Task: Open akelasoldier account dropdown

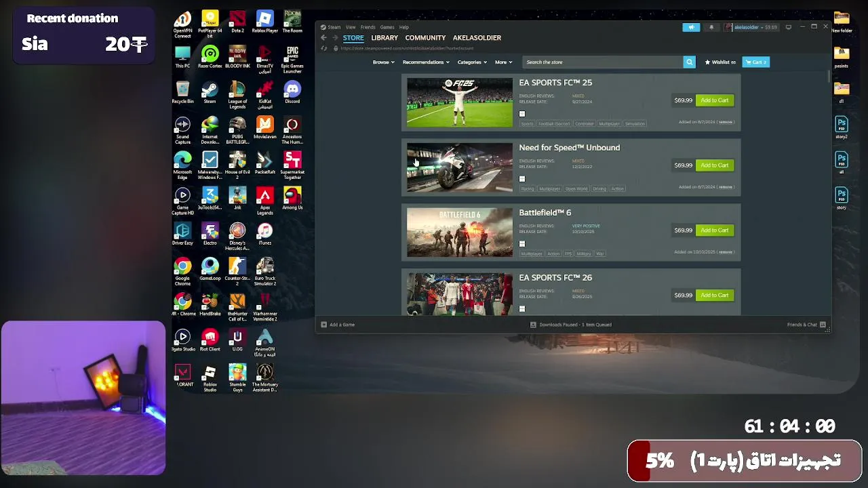Action: (x=751, y=27)
